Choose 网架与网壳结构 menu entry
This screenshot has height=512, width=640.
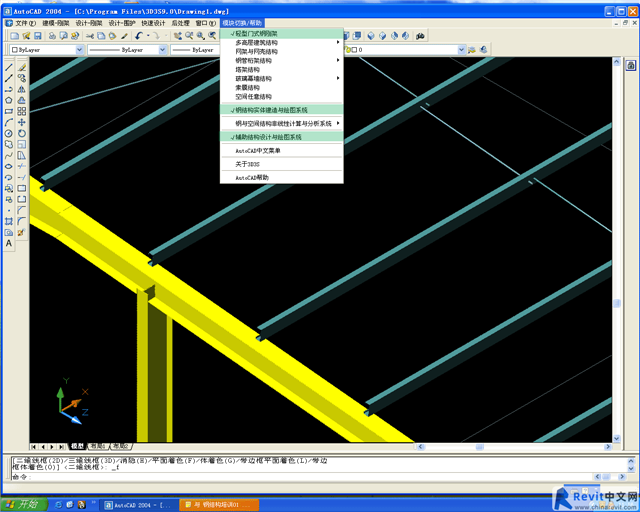[x=282, y=51]
